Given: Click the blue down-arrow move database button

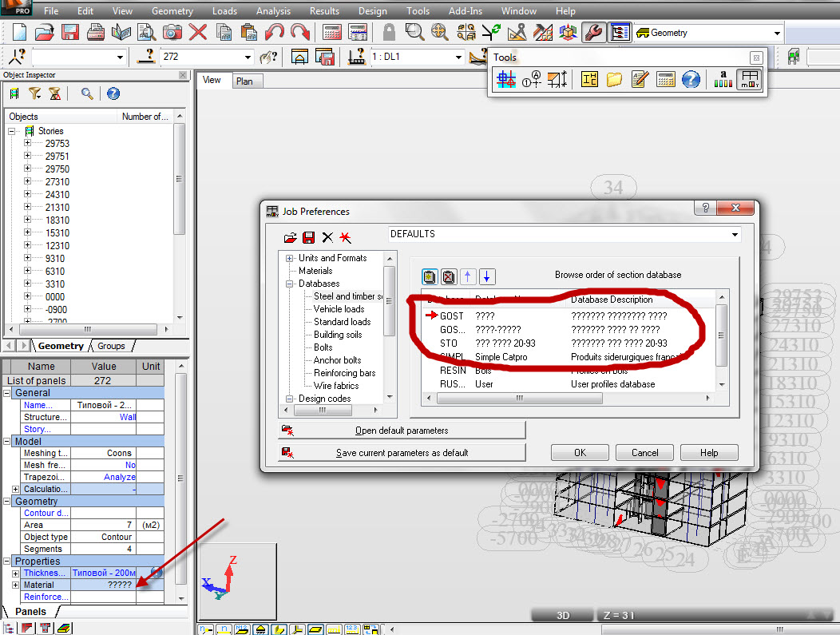Looking at the screenshot, I should [487, 276].
